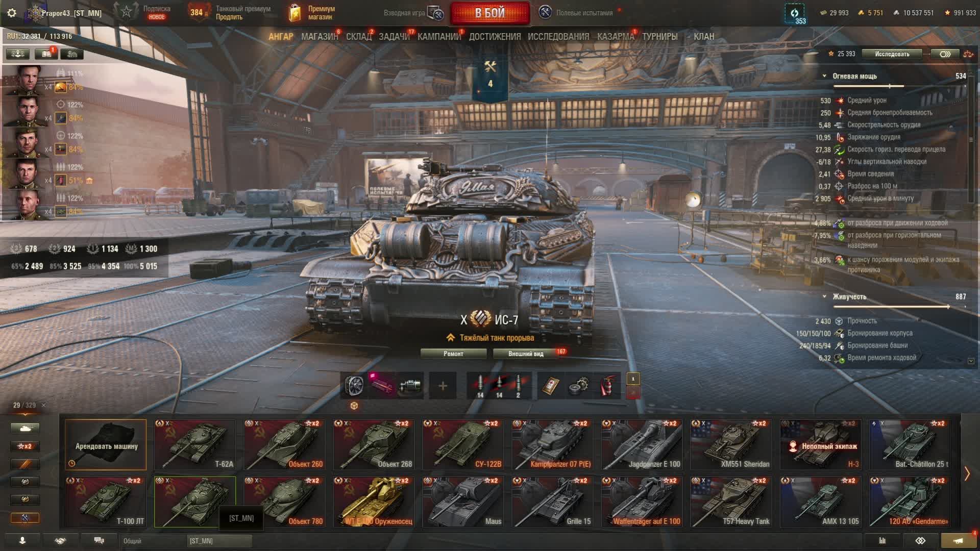Viewport: 980px width, 551px height.
Task: Toggle the x2 bonus tank filter
Action: pos(24,446)
